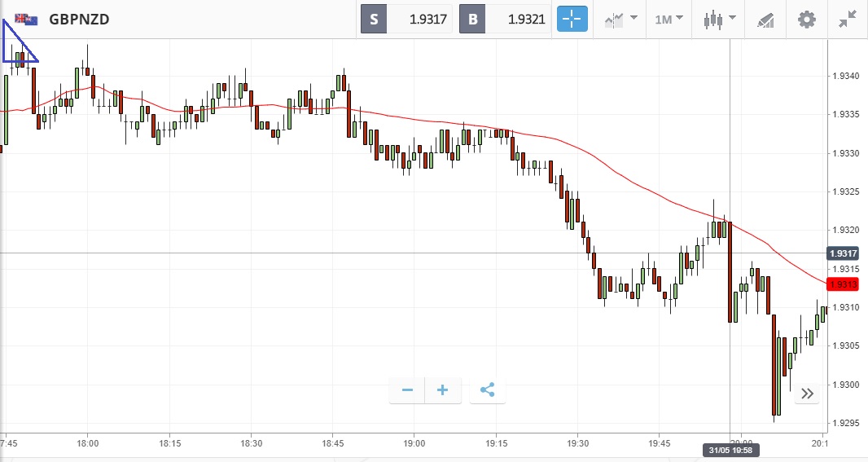Click the red 1.9313 price label
The height and width of the screenshot is (462, 868).
click(844, 284)
